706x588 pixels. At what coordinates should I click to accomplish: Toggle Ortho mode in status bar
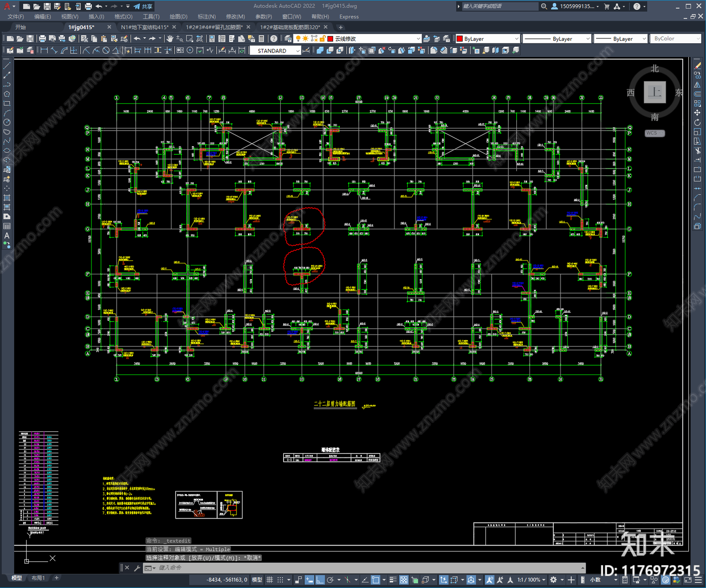(x=320, y=580)
